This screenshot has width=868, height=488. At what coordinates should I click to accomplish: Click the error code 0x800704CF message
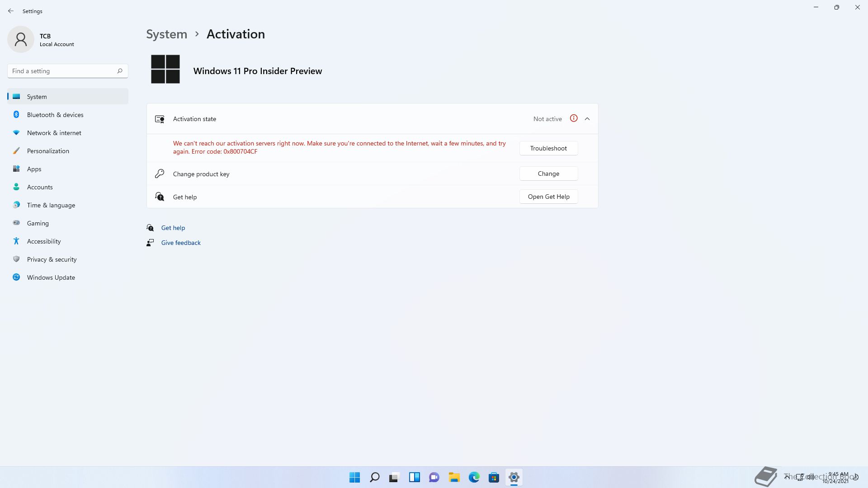point(340,147)
